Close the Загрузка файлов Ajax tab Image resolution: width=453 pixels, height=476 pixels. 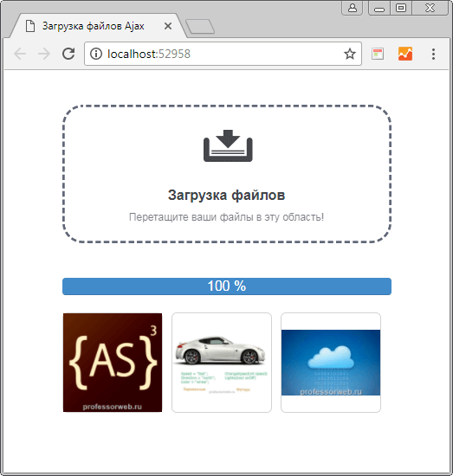pyautogui.click(x=168, y=26)
